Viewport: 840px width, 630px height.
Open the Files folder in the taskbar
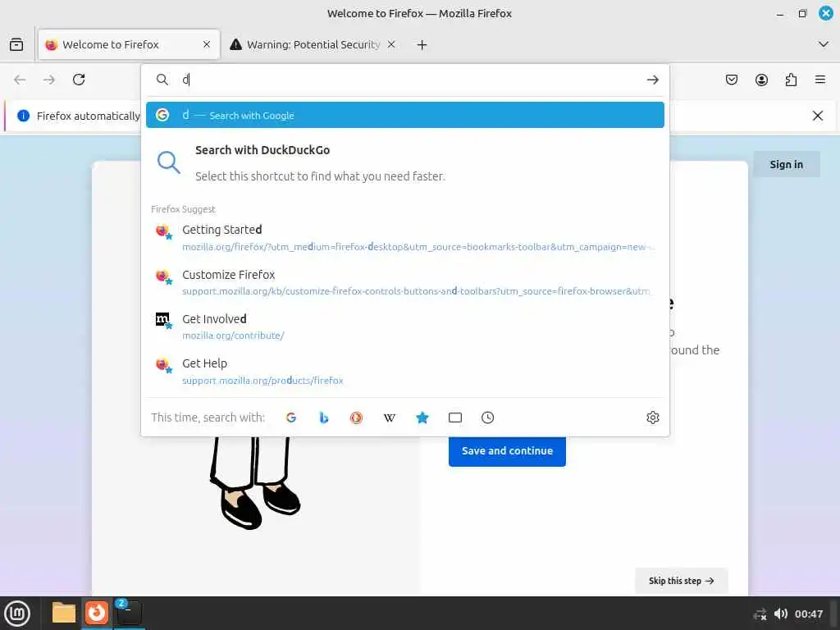64,613
